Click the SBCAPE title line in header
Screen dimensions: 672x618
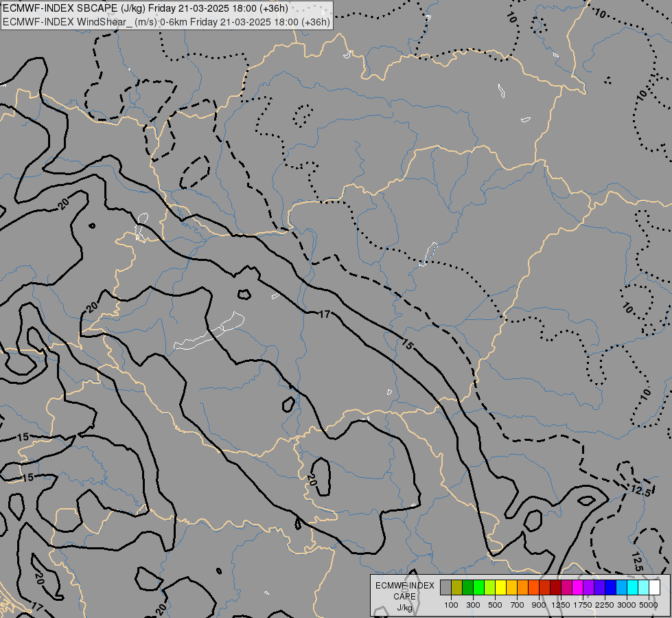[146, 8]
